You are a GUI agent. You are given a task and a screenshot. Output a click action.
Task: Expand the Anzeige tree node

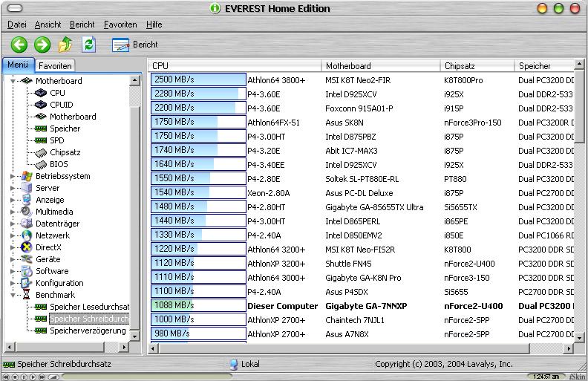(x=13, y=200)
